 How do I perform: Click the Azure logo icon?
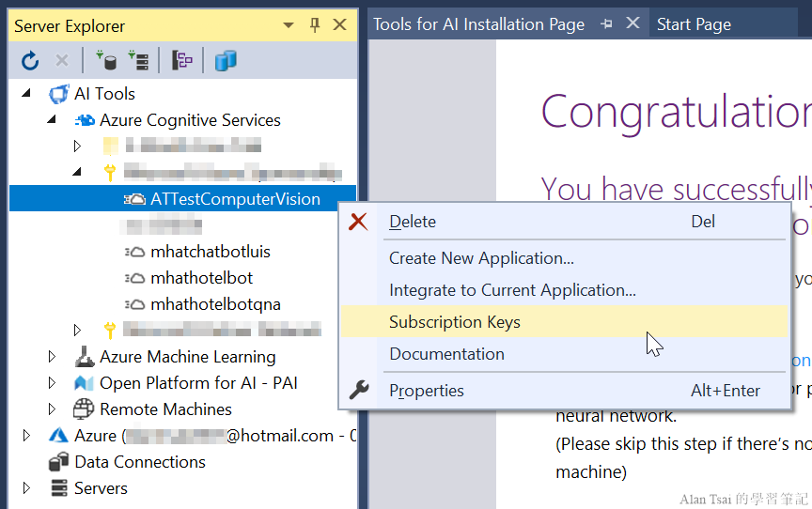click(58, 435)
